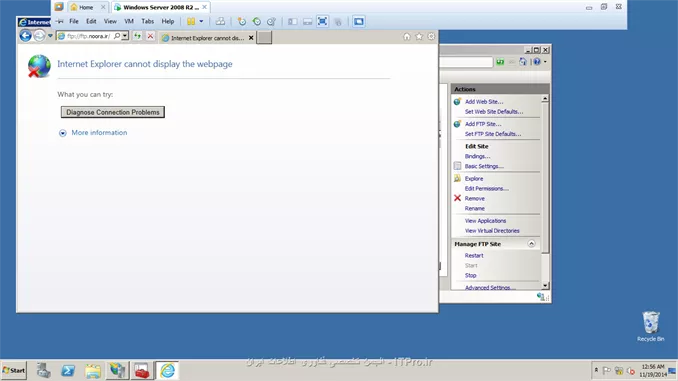Click Internet Explorer forward arrow button

click(x=39, y=36)
